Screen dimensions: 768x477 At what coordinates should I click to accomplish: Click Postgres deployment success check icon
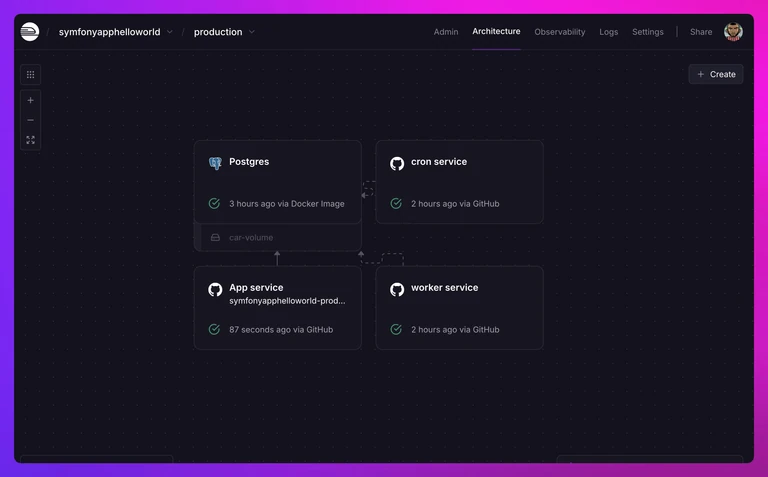(x=214, y=203)
